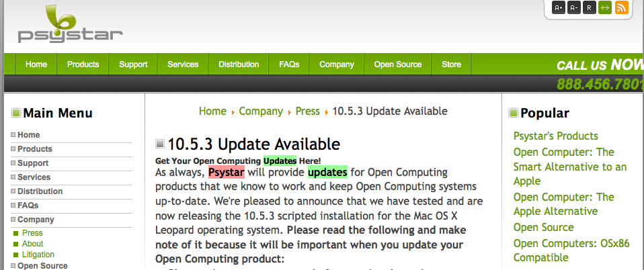The height and width of the screenshot is (270, 644).
Task: Click the Main Menu section heading
Action: coord(58,113)
